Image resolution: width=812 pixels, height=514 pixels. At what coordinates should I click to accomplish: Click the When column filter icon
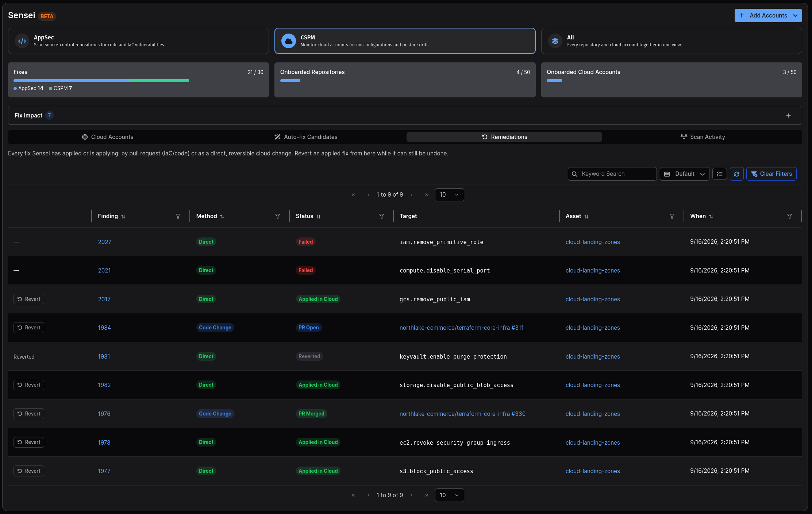789,216
